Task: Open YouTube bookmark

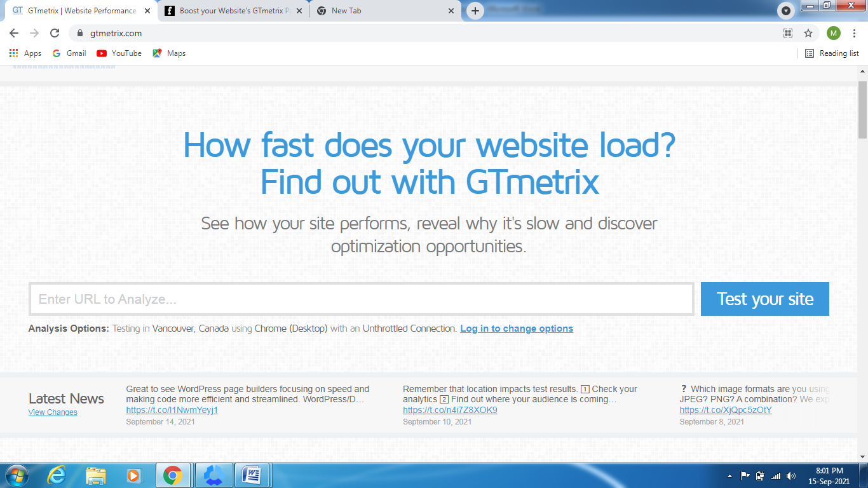Action: 119,53
